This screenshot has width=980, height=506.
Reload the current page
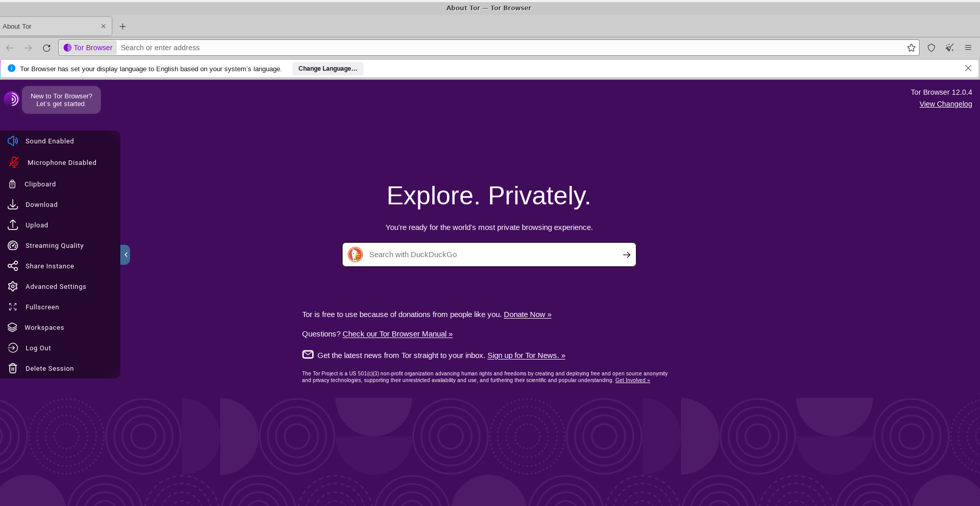(x=47, y=48)
